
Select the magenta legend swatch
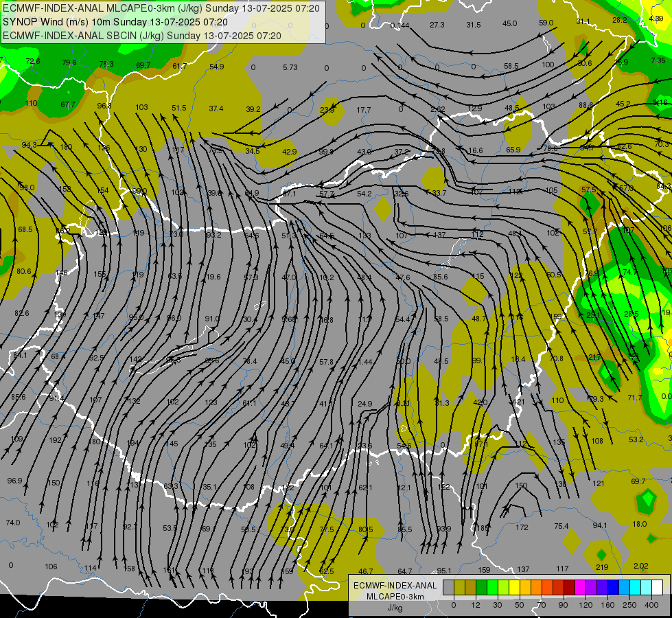580,588
